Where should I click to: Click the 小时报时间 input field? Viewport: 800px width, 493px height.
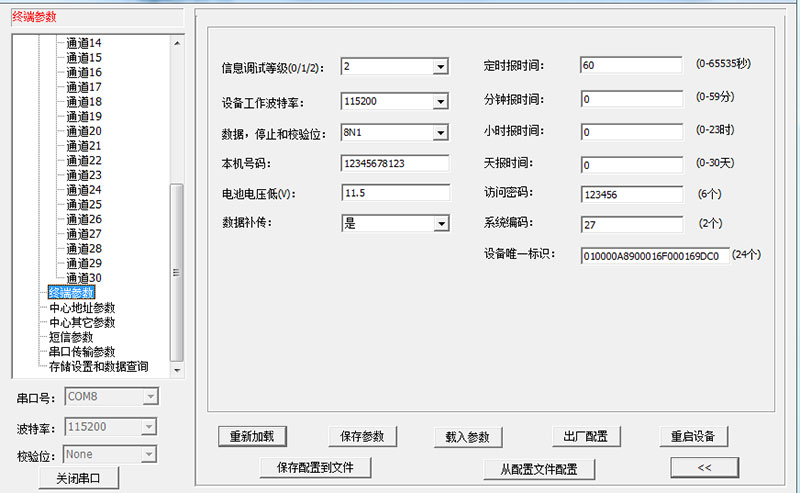coord(632,132)
